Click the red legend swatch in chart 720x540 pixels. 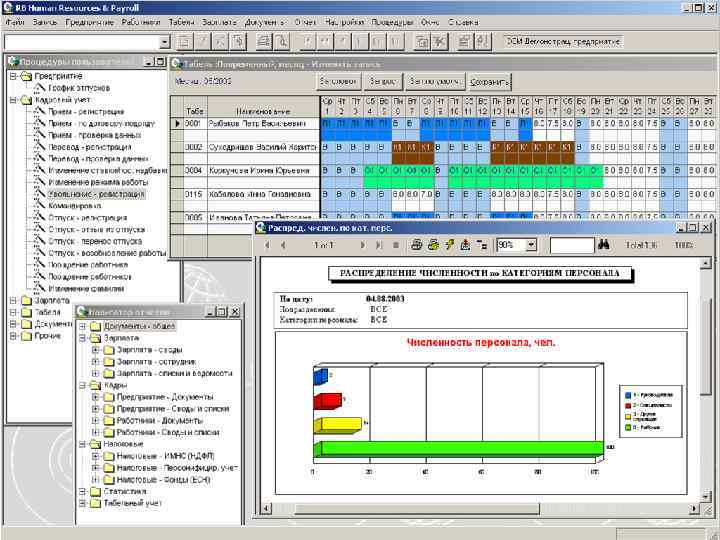pos(628,405)
